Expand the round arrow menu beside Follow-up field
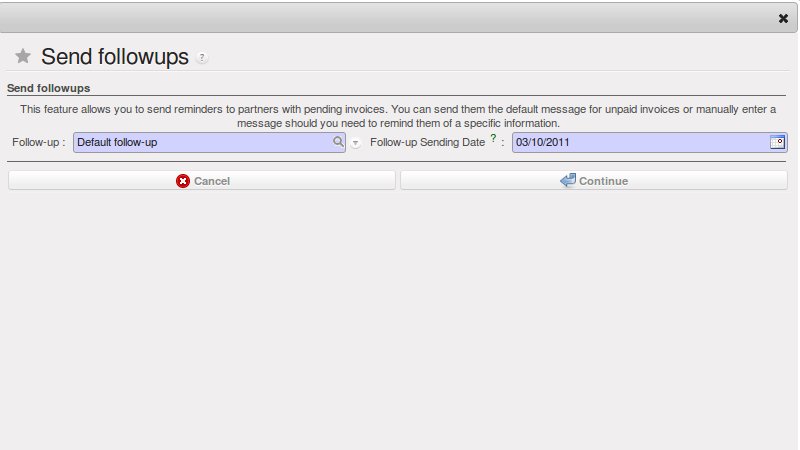Viewport: 800px width, 450px height. click(x=355, y=143)
